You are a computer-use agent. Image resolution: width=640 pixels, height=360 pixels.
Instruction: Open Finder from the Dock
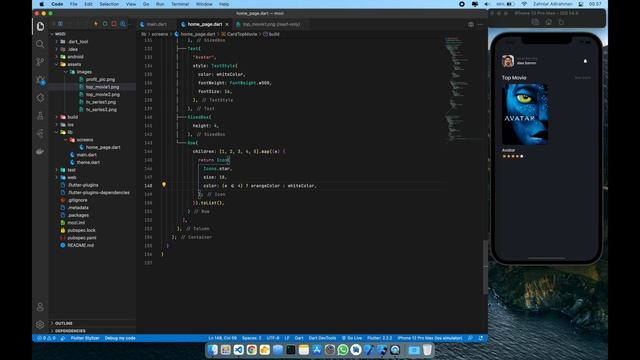point(212,350)
